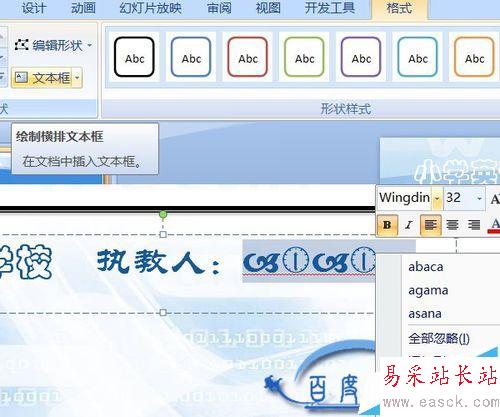Apply the blue outline Abc shape style
The image size is (500, 417).
[x=191, y=57]
